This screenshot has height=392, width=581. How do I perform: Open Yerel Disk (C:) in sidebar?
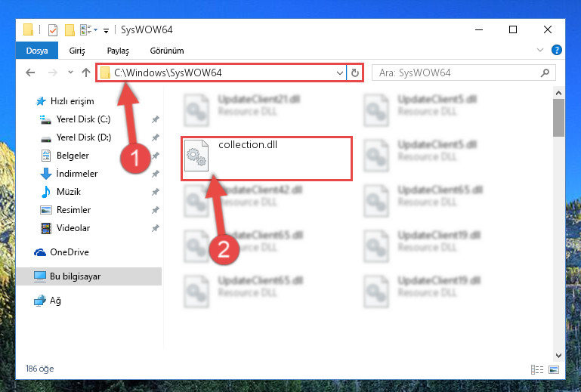point(76,119)
